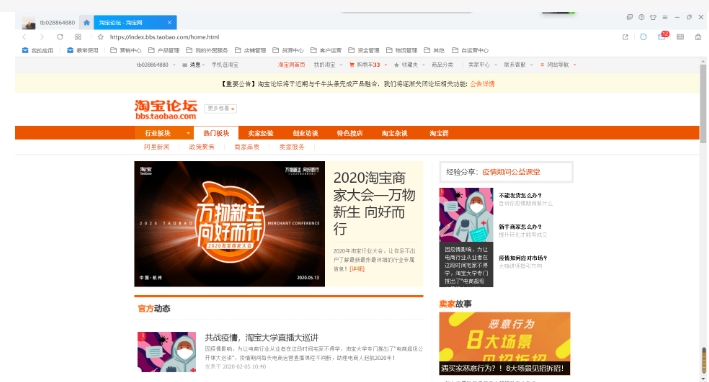Viewport: 709px width, 382px height.
Task: Open the 客户运营 bookmark folder
Action: pyautogui.click(x=326, y=50)
